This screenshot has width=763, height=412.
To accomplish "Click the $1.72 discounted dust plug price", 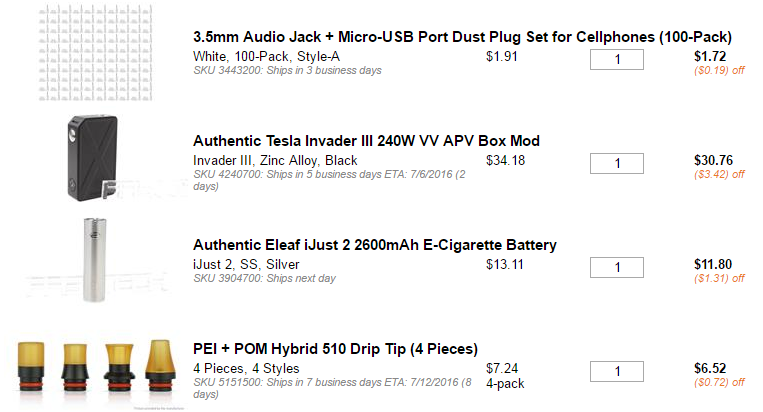I will [710, 56].
